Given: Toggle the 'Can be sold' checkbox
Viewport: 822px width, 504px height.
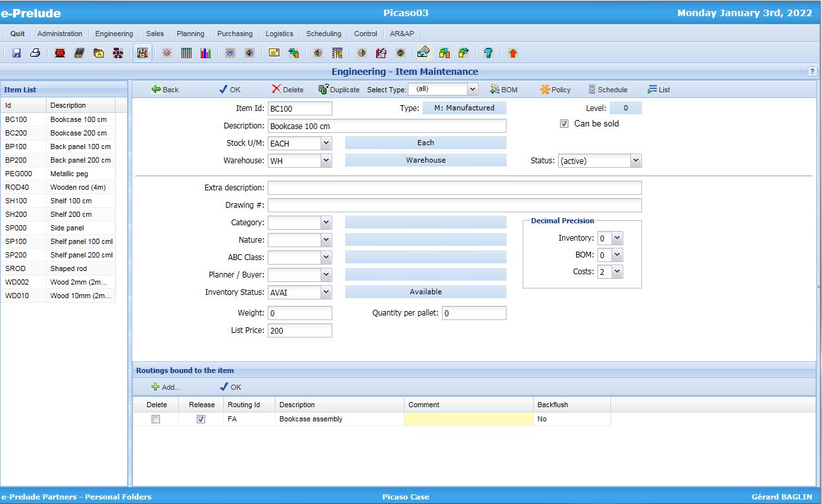Looking at the screenshot, I should pyautogui.click(x=565, y=124).
